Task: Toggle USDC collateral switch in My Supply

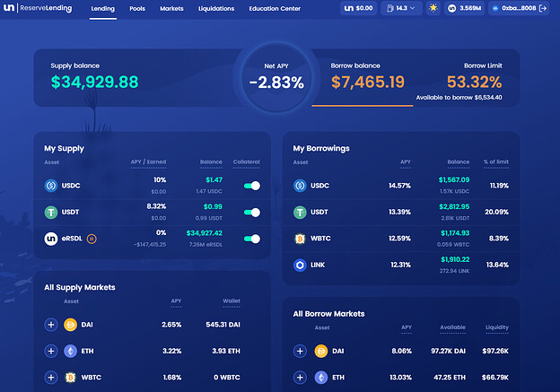Action: pyautogui.click(x=252, y=186)
